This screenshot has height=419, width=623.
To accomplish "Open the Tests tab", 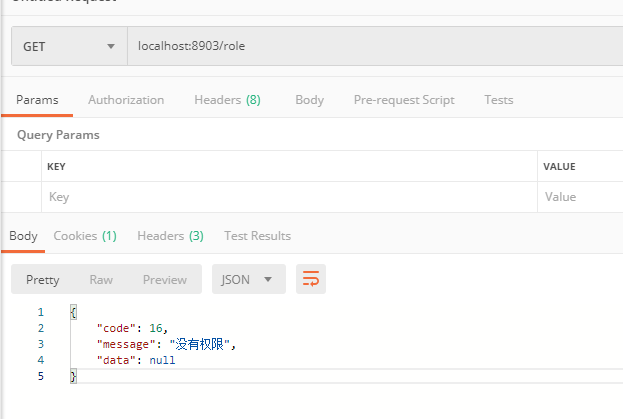I will pos(498,100).
